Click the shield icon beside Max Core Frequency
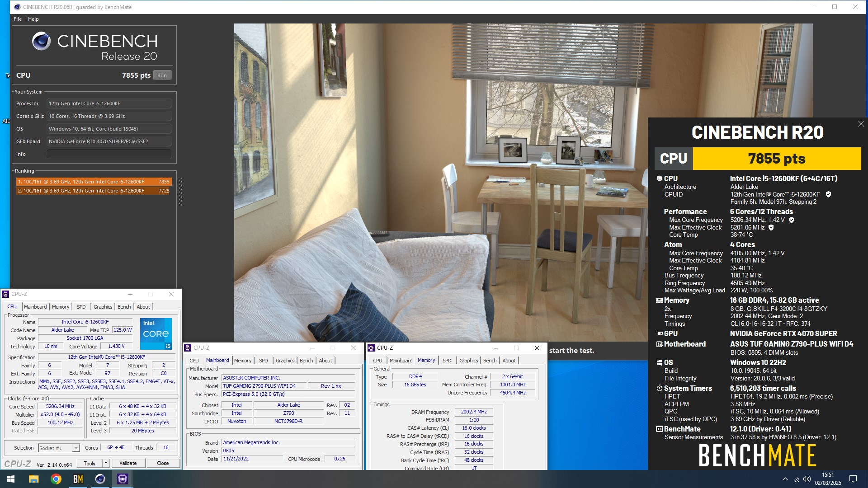868x488 pixels. pos(792,220)
